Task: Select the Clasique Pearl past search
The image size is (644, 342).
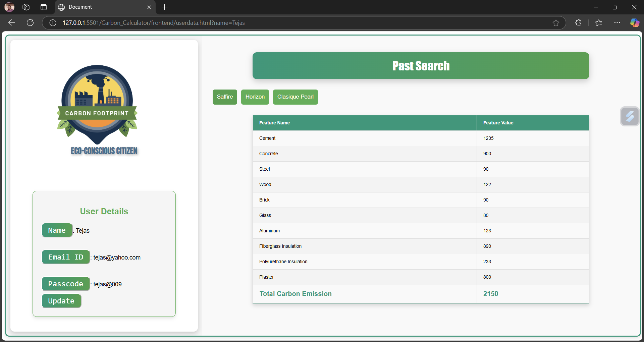Action: pos(295,97)
